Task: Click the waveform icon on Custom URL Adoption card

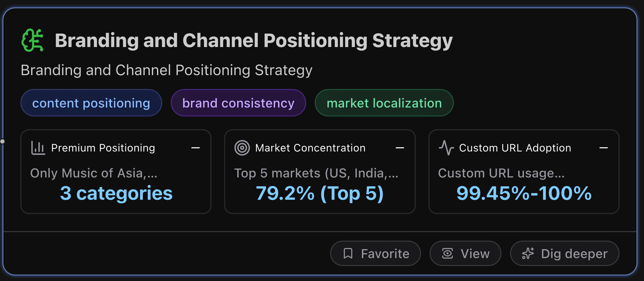Action: point(446,148)
